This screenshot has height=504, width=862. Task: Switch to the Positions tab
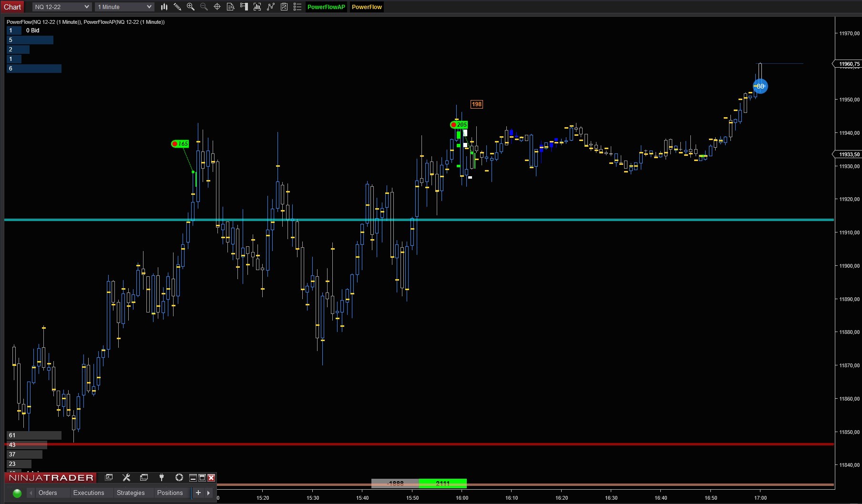coord(170,493)
